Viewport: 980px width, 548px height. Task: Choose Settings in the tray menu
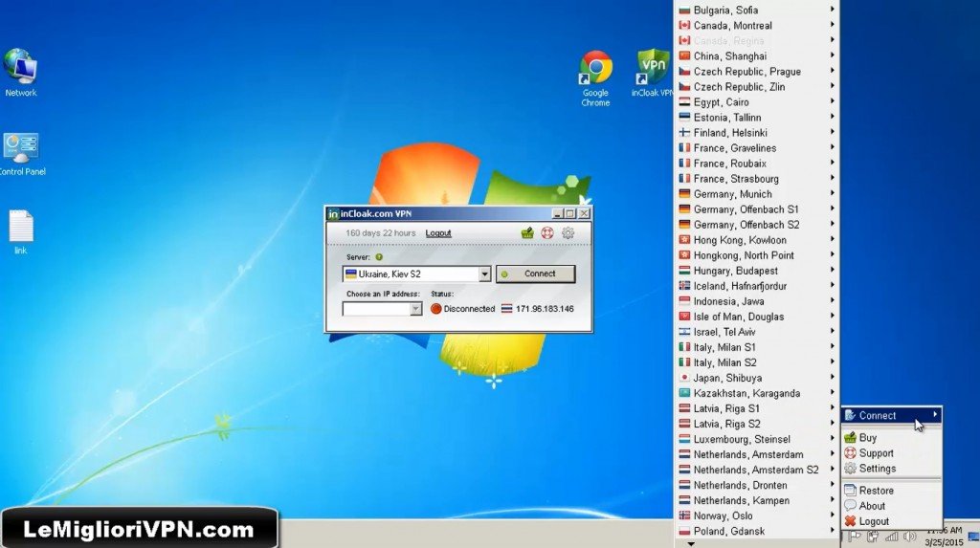[x=891, y=469]
